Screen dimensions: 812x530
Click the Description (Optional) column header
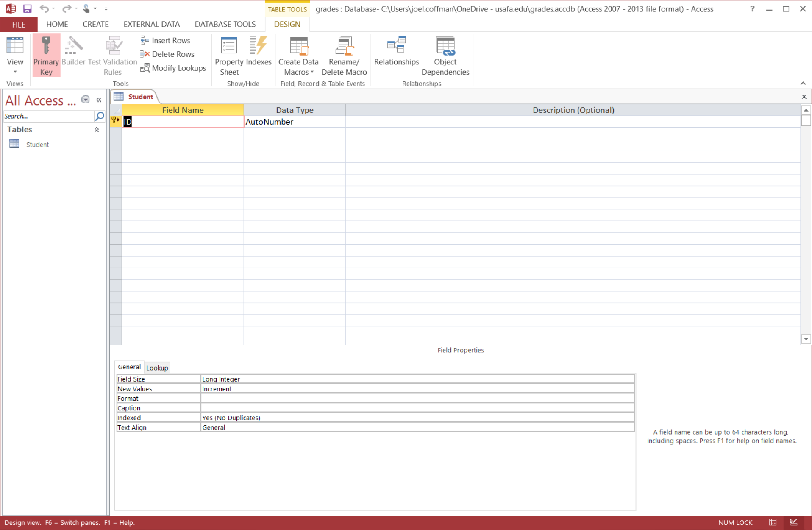click(573, 110)
